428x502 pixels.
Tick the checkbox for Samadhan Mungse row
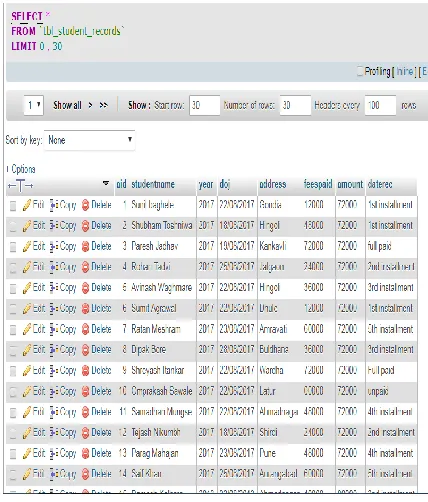pos(13,412)
